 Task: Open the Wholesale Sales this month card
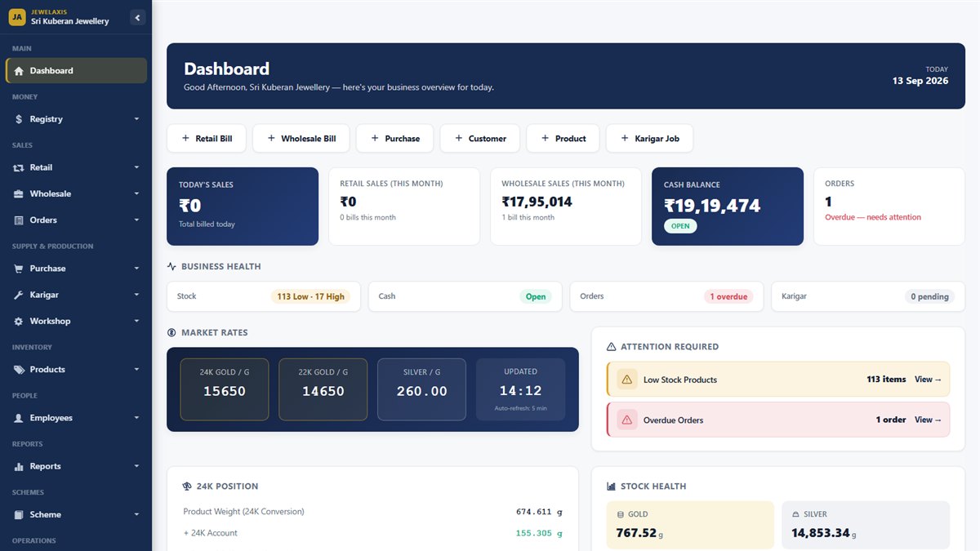click(566, 207)
